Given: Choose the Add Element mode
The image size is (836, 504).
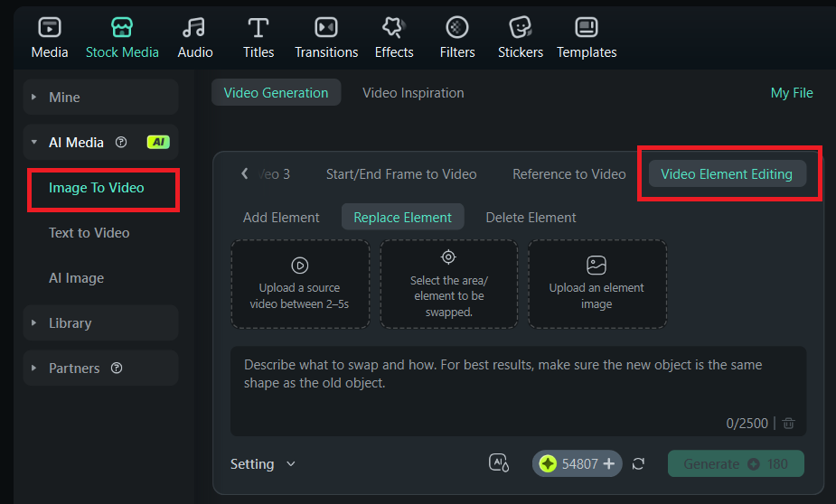Looking at the screenshot, I should (x=281, y=218).
